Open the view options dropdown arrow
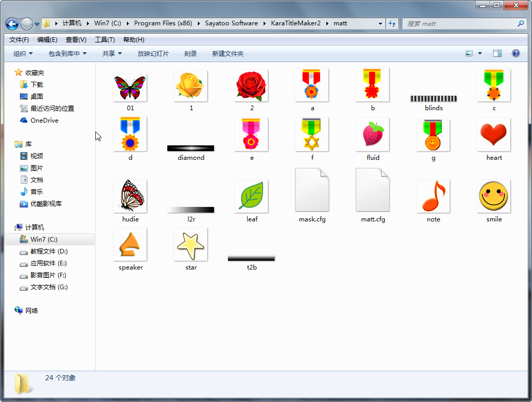This screenshot has width=532, height=402. [x=480, y=53]
